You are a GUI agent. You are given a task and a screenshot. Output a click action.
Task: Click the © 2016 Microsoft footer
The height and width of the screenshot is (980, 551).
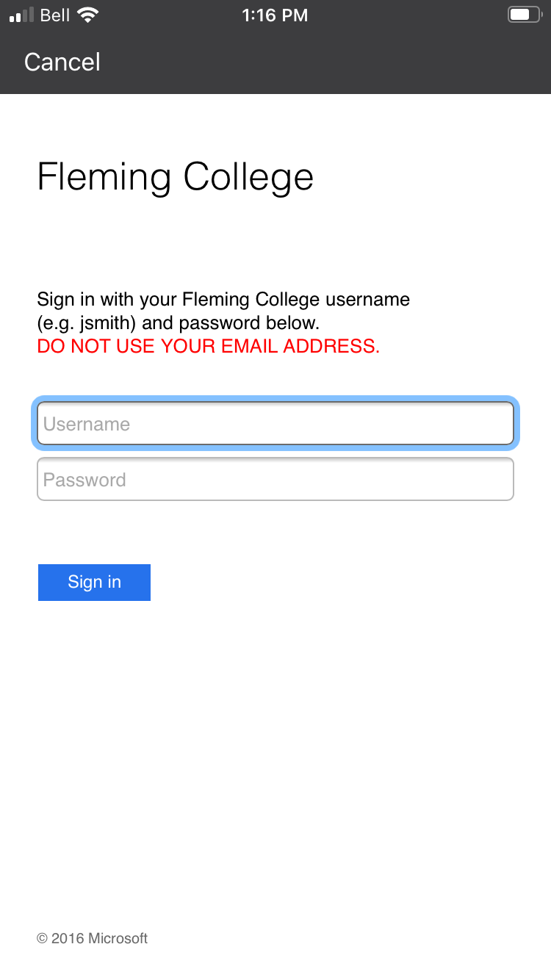tap(93, 938)
